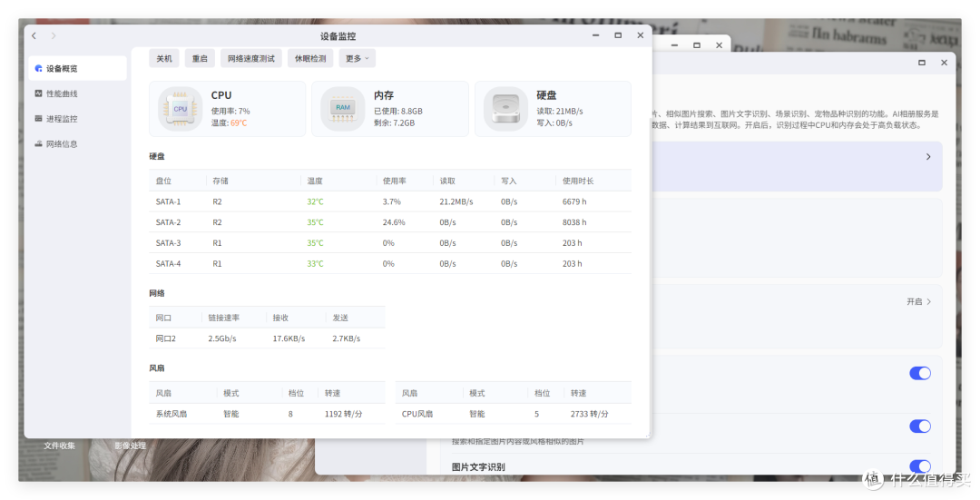This screenshot has width=980, height=500.
Task: Click 17.6KB/s receive value
Action: [x=289, y=338]
